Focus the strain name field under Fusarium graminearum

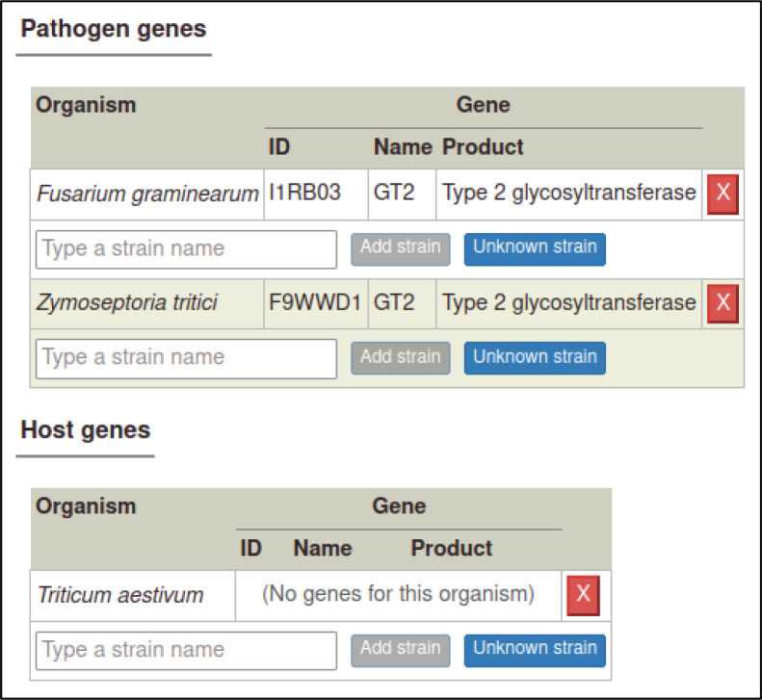pyautogui.click(x=186, y=249)
